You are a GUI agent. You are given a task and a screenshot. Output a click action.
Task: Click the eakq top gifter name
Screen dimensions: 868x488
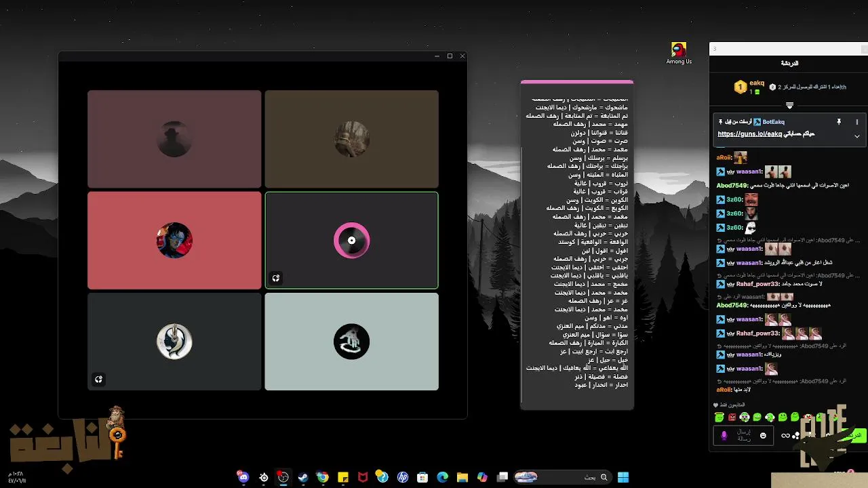(757, 83)
